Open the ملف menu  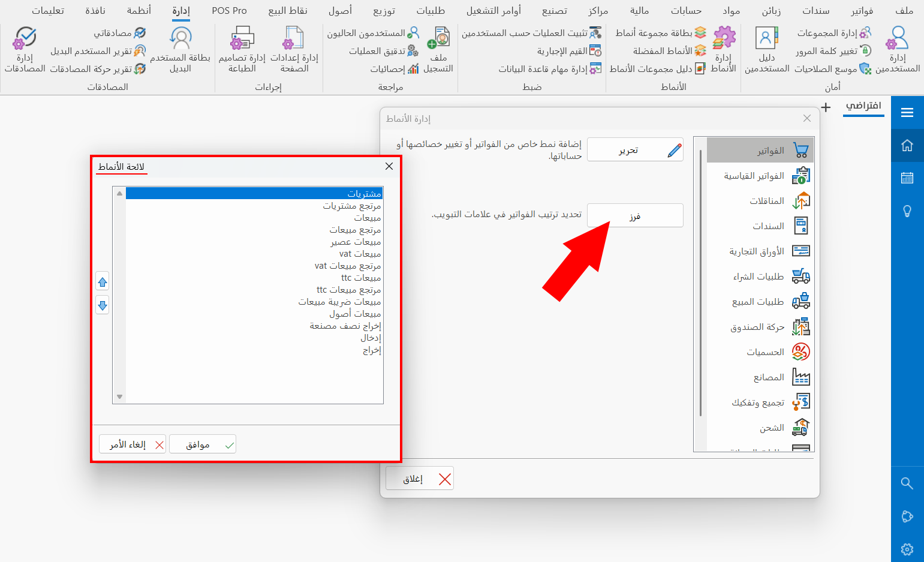tap(904, 11)
